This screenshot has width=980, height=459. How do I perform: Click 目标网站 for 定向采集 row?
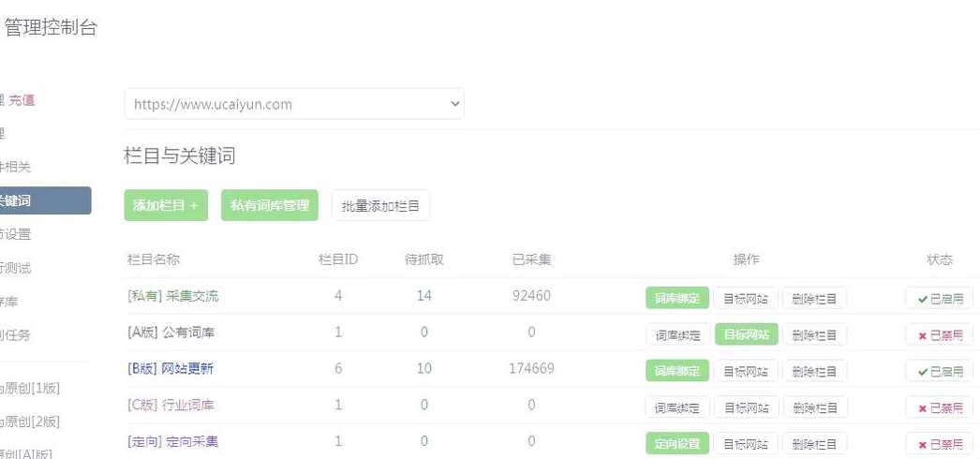(x=746, y=444)
